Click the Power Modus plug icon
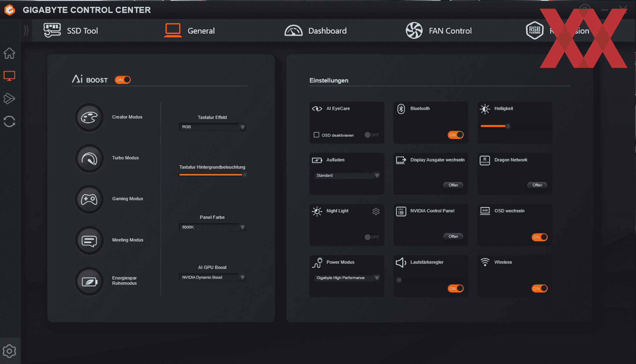The height and width of the screenshot is (364, 636). tap(317, 263)
